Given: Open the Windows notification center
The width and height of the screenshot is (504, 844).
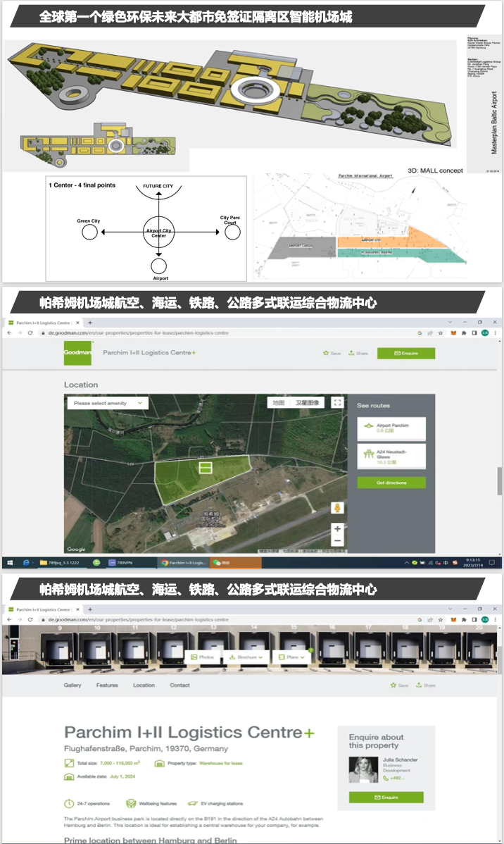Looking at the screenshot, I should tap(491, 562).
